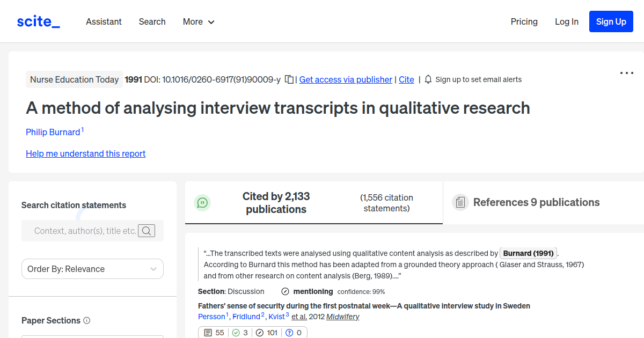644x338 pixels.
Task: Open the Order By Relevance dropdown
Action: pyautogui.click(x=92, y=269)
